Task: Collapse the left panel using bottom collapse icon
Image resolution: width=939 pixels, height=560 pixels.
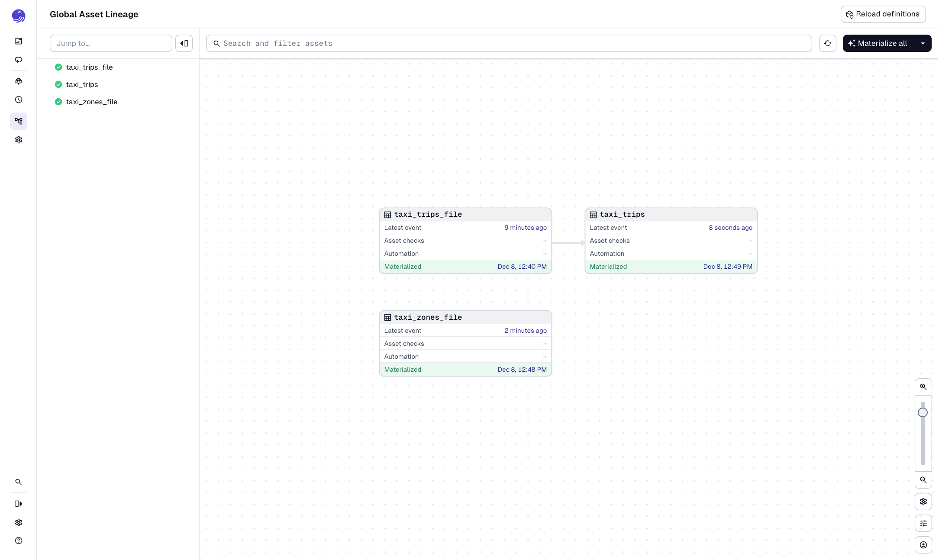Action: tap(19, 503)
